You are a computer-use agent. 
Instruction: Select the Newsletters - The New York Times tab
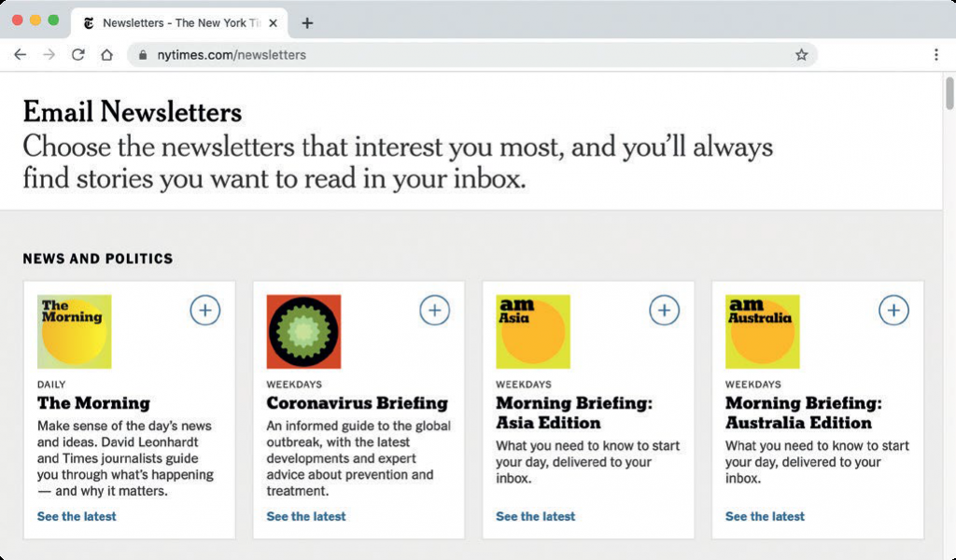177,22
